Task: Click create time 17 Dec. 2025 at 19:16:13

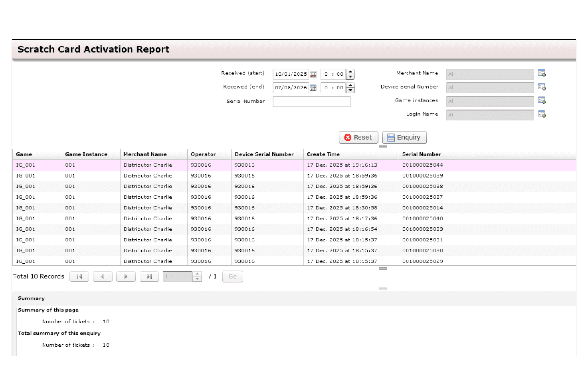Action: click(342, 165)
